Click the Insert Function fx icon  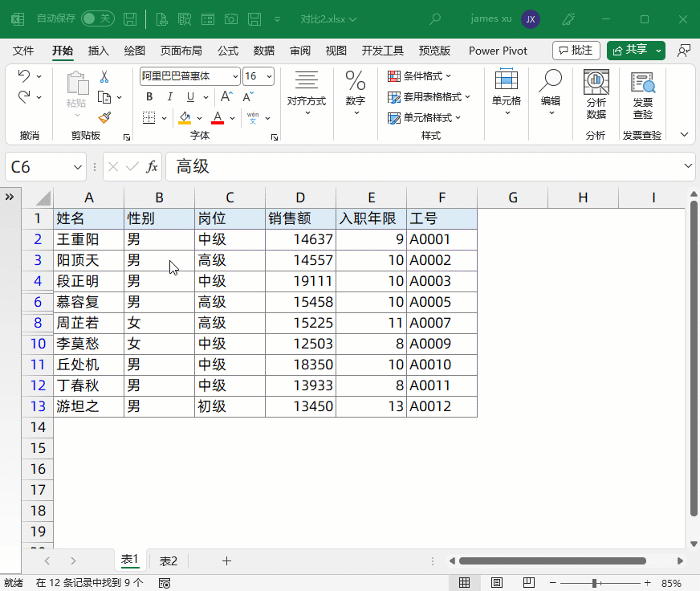(x=152, y=167)
